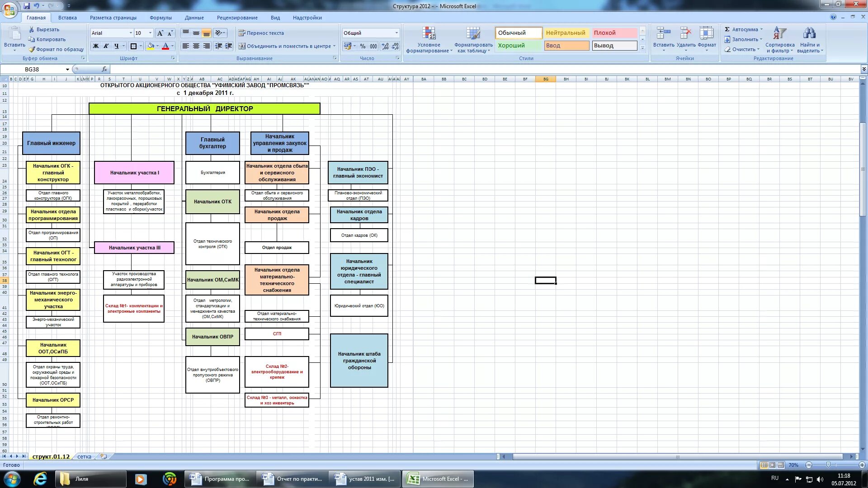This screenshot has height=488, width=868.
Task: Click the fill color bucket icon
Action: pyautogui.click(x=151, y=46)
